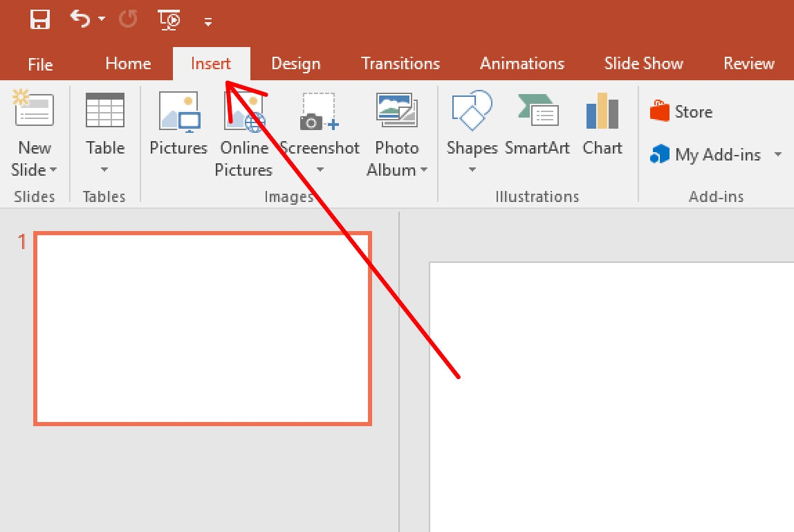The height and width of the screenshot is (532, 794).
Task: Save the presentation
Action: 39,19
